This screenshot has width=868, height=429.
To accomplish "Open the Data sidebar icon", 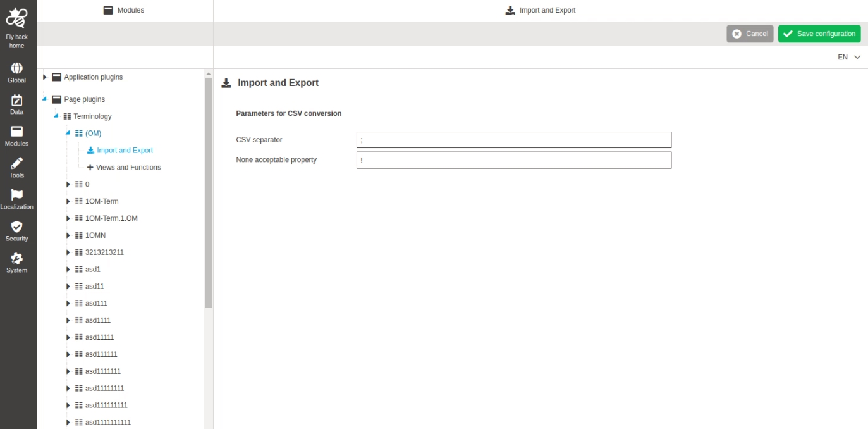I will [x=17, y=101].
